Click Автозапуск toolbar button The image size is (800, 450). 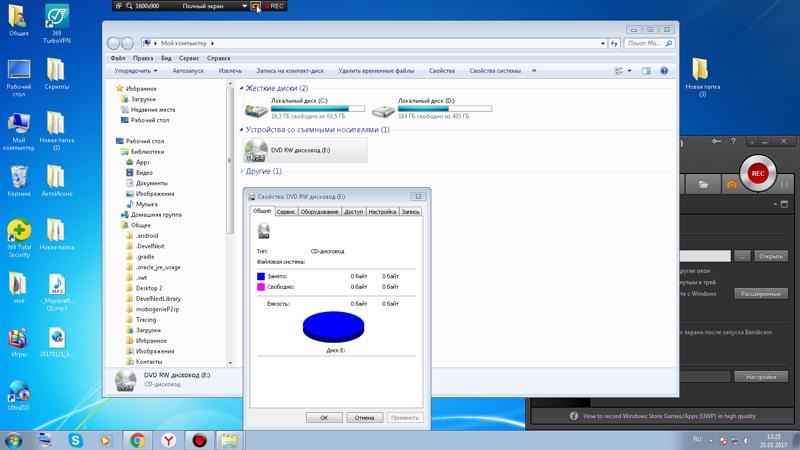pos(188,71)
